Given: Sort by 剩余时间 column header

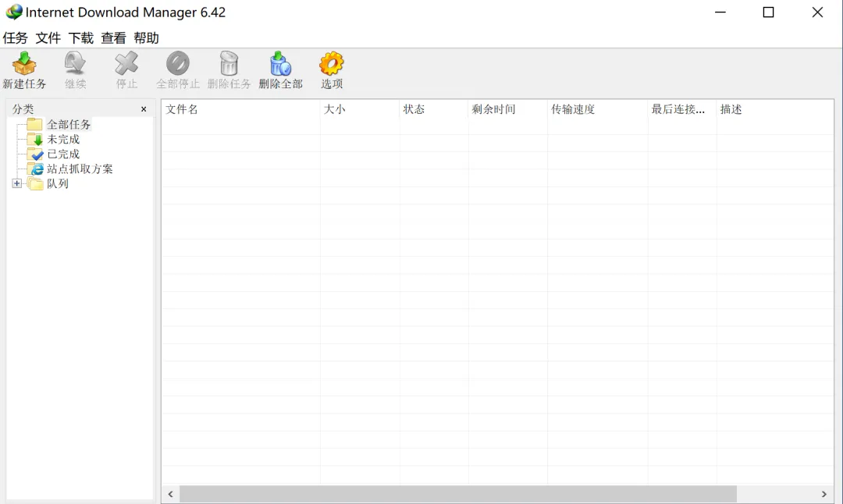Looking at the screenshot, I should pos(508,109).
